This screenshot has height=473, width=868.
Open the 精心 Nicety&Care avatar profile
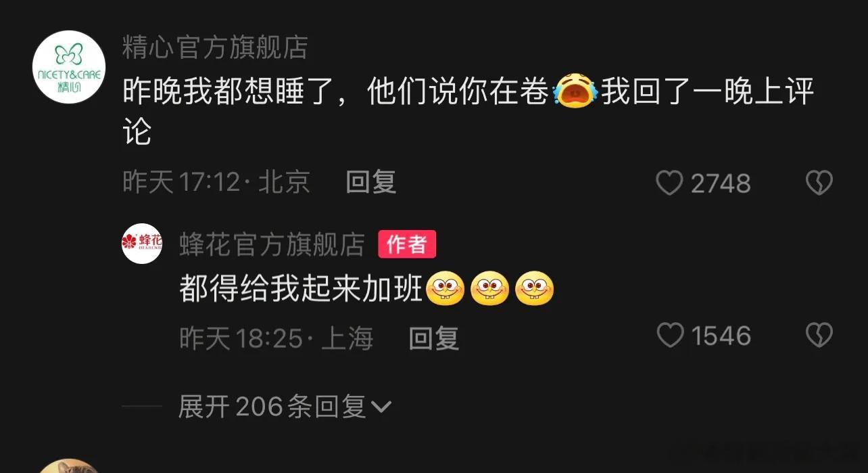(69, 67)
